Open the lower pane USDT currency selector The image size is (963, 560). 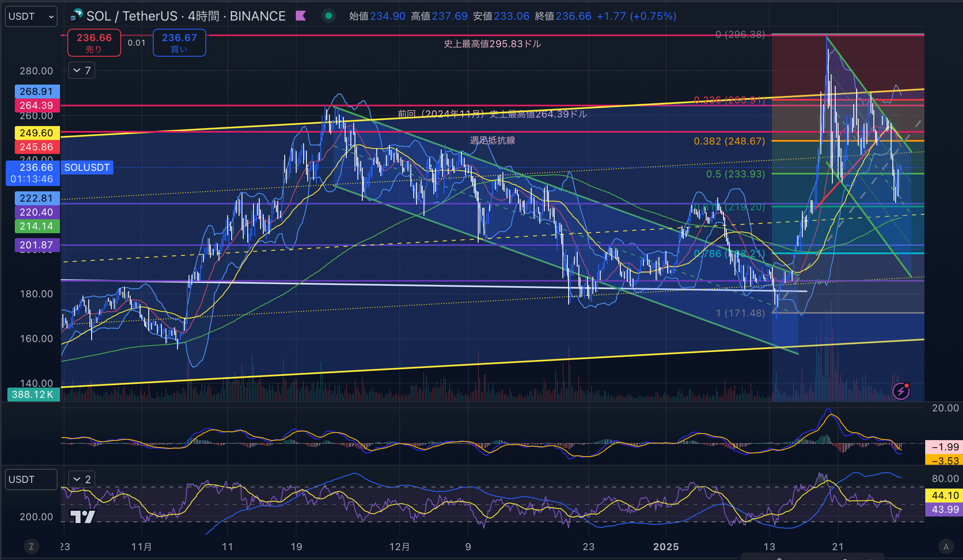click(31, 480)
